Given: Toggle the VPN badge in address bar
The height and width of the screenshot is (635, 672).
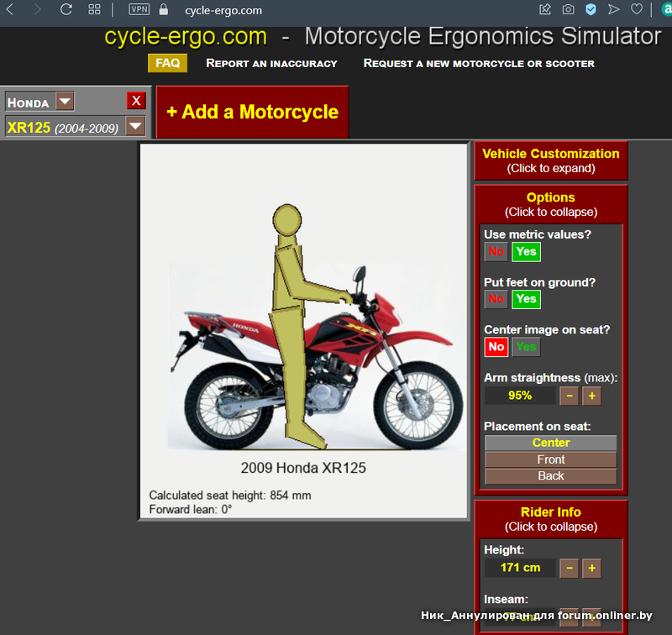Looking at the screenshot, I should pos(139,9).
